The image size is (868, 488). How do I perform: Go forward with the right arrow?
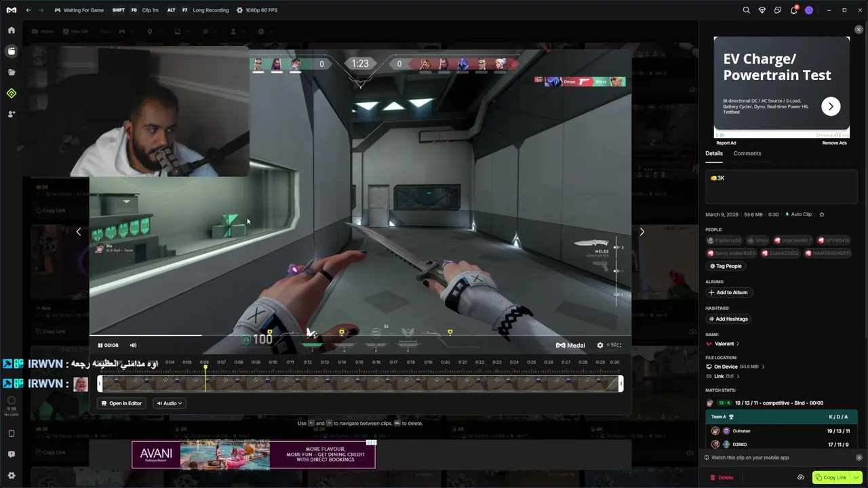[41, 10]
